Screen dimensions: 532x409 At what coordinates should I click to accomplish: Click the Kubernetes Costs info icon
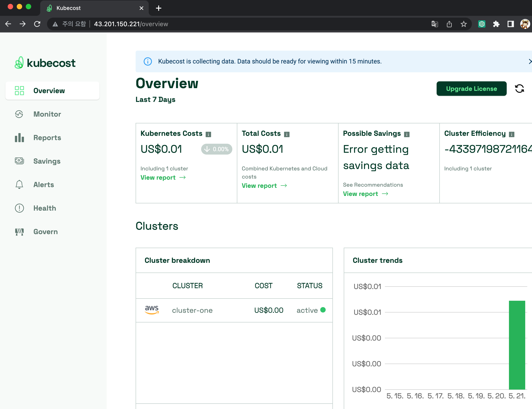pos(208,134)
